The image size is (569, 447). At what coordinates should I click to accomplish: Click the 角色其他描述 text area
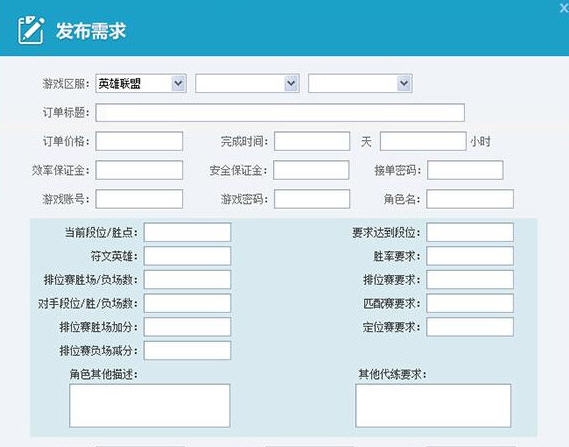[x=150, y=406]
